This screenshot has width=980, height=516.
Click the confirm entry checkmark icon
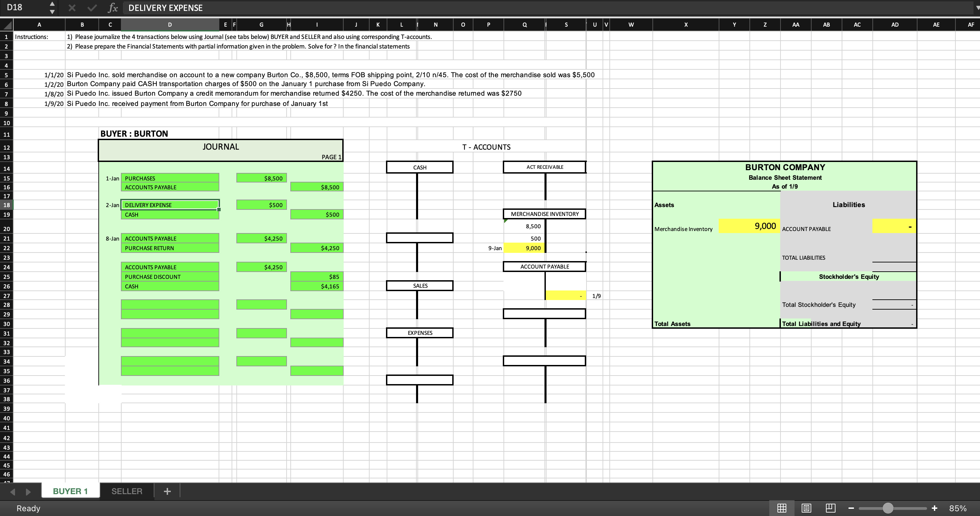(92, 8)
